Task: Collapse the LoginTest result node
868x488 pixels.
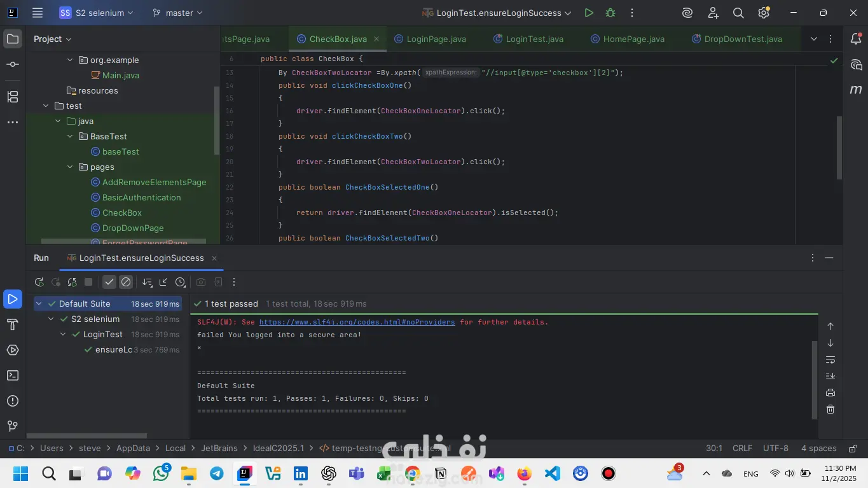Action: point(64,334)
